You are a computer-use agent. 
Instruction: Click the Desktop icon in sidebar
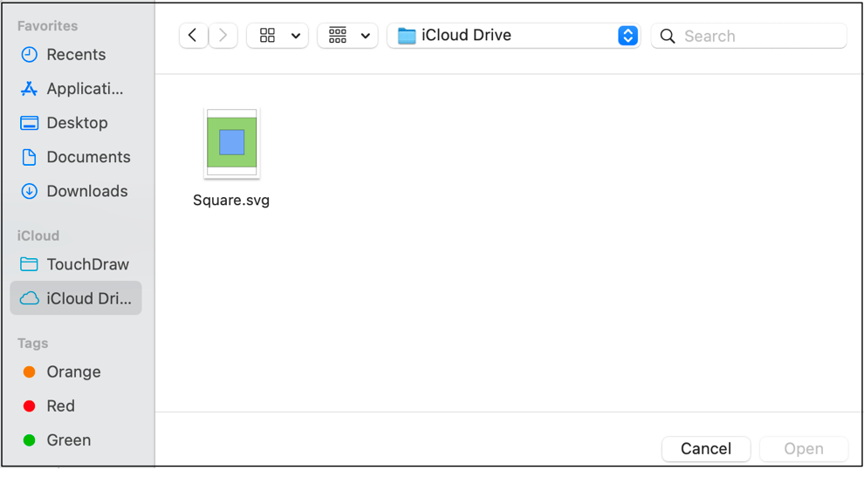tap(29, 123)
